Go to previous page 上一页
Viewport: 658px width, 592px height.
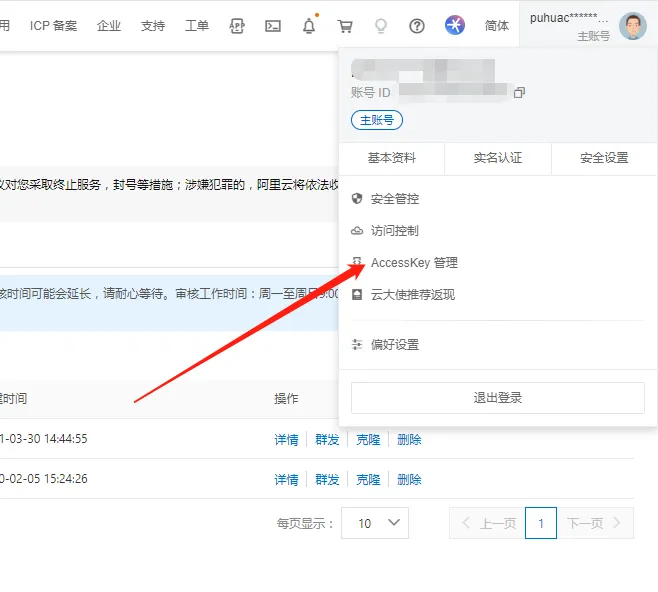coord(487,523)
